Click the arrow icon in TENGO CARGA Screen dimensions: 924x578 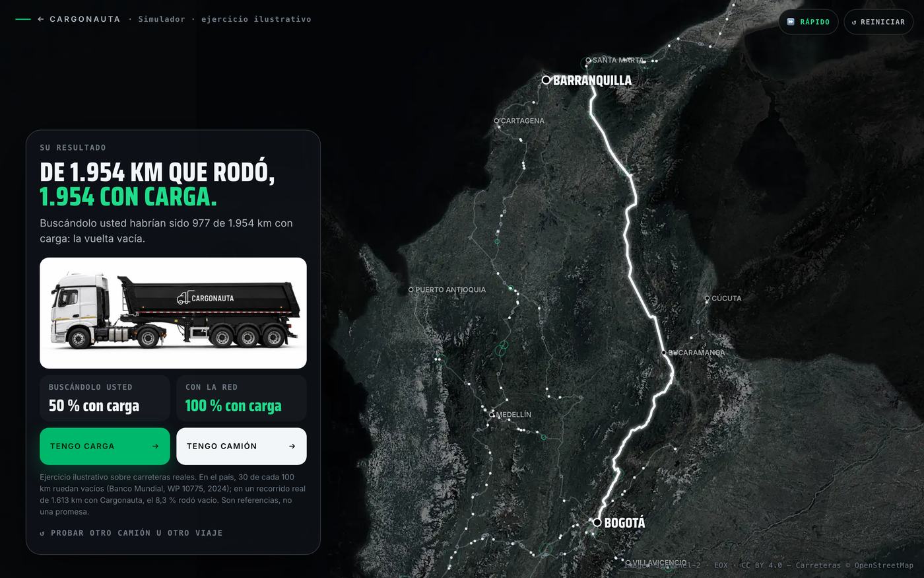pos(156,447)
